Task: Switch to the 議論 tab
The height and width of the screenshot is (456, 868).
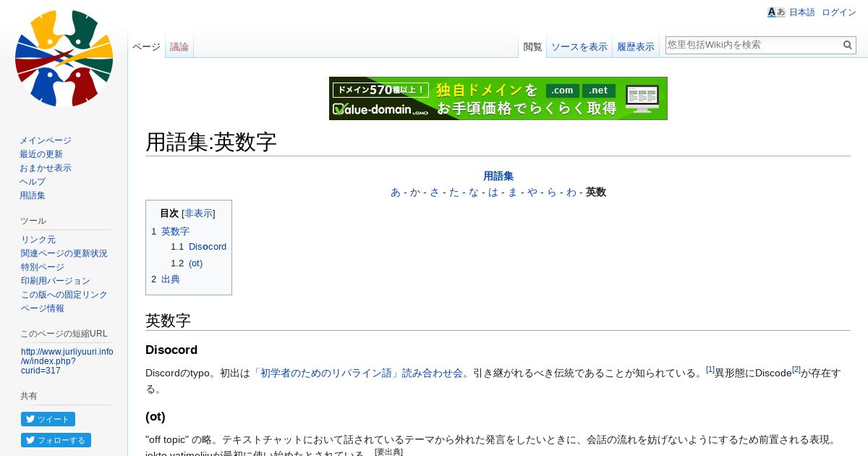Action: pos(179,46)
